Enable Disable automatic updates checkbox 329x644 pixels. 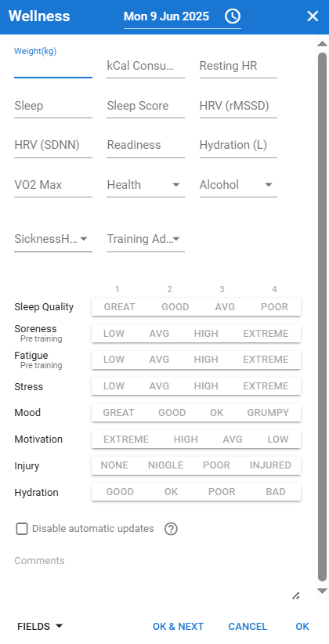22,529
